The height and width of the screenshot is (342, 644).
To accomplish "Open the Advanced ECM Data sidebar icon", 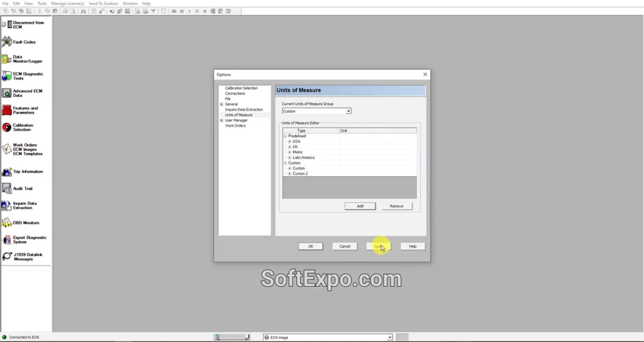I will tap(6, 93).
